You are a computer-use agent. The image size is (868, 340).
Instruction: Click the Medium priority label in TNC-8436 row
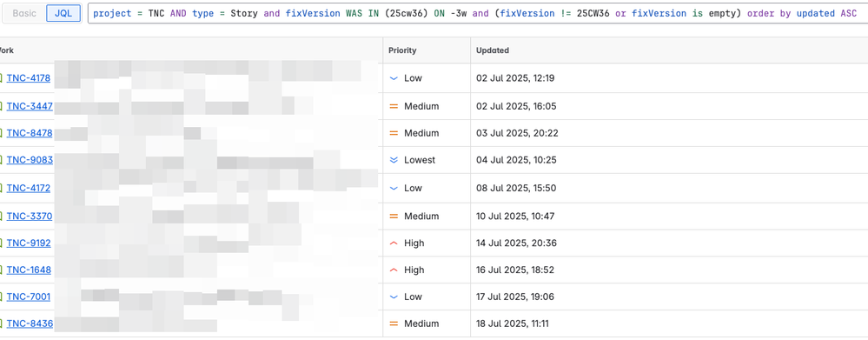(x=421, y=323)
